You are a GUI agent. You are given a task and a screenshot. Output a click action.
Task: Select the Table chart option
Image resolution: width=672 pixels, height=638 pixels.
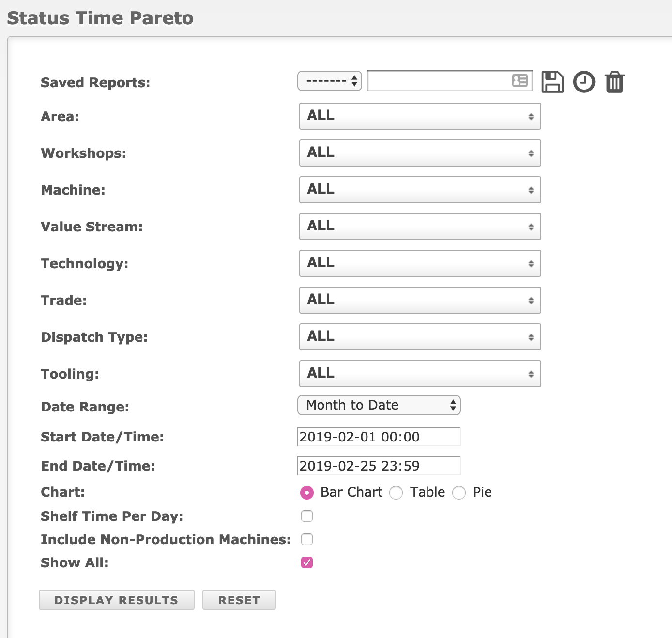396,493
